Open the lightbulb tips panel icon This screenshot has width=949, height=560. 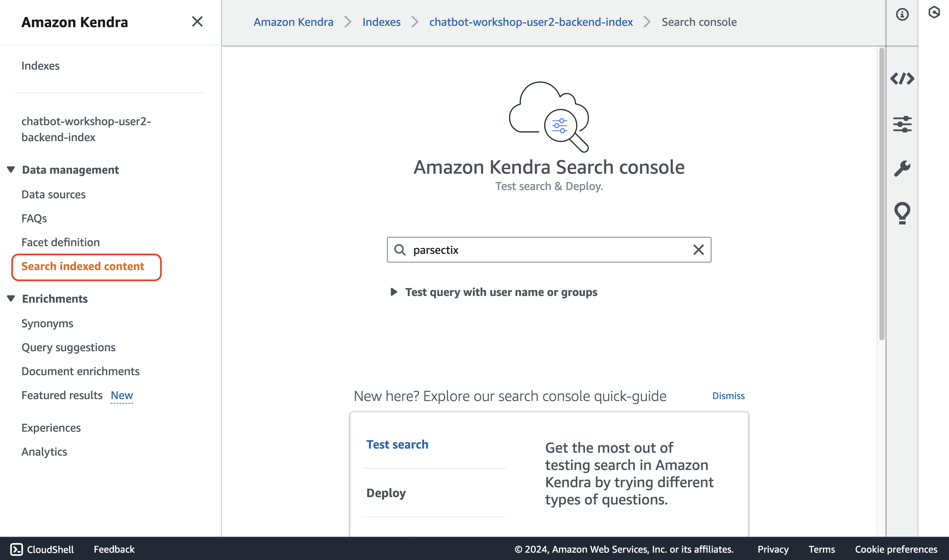point(902,213)
